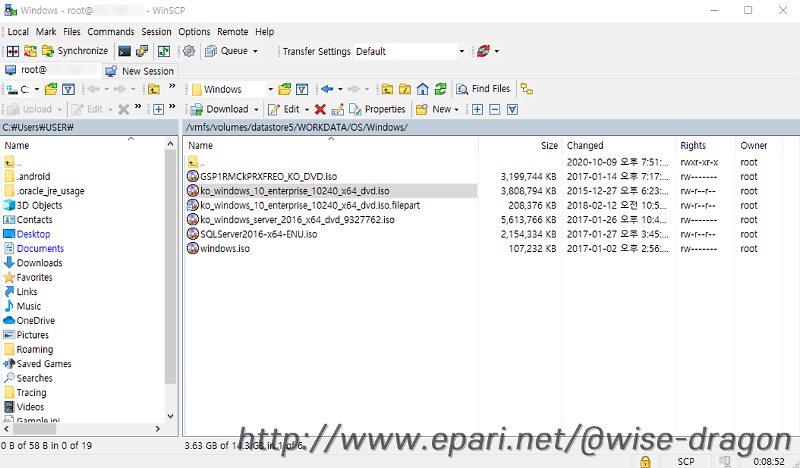Click the Download button
Image resolution: width=800 pixels, height=468 pixels.
(219, 109)
